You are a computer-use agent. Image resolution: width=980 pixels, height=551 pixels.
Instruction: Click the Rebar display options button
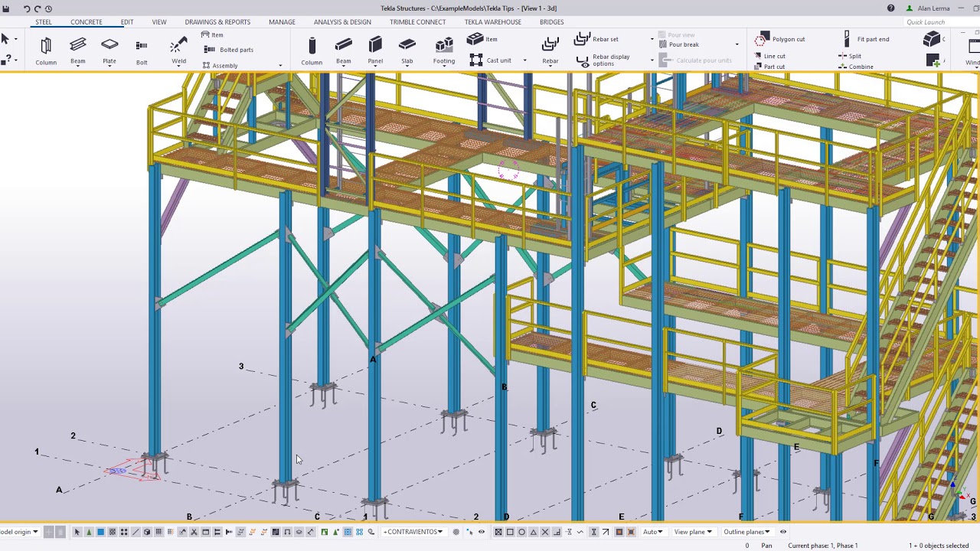tap(603, 60)
